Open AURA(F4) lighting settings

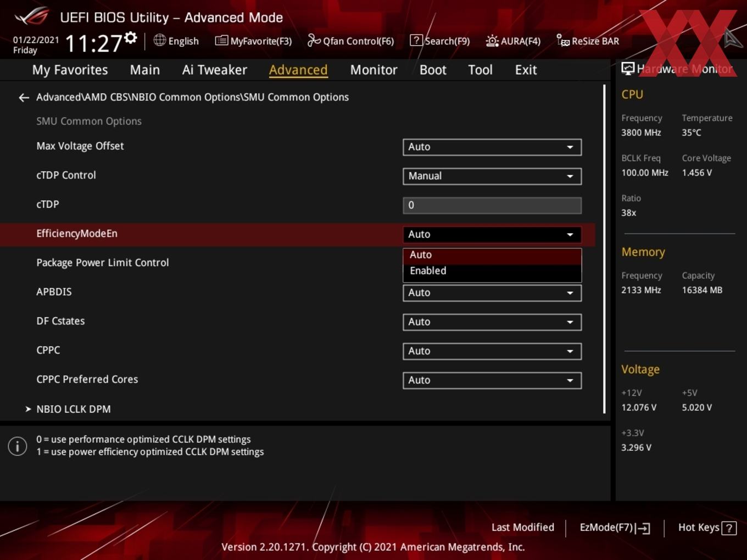[x=513, y=41]
